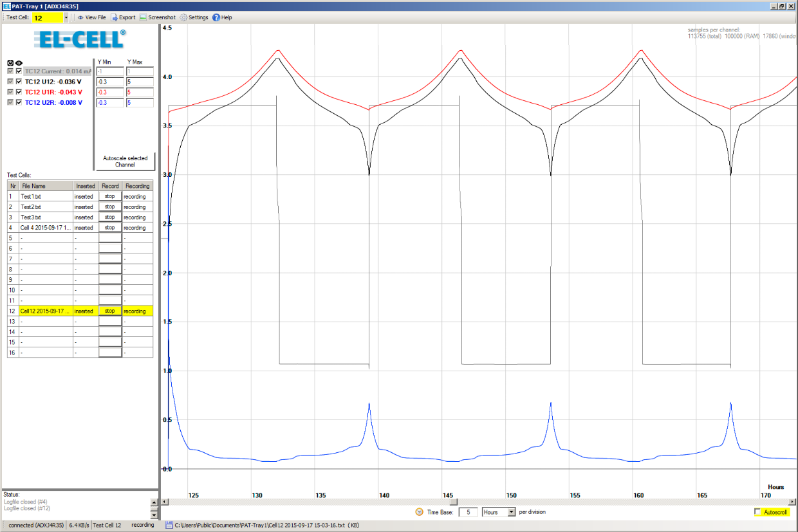
Task: Select the TC12 U12 channel label
Action: click(53, 82)
